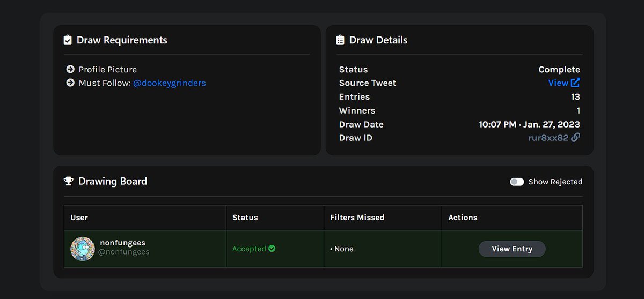This screenshot has width=644, height=299.
Task: Click the Source Tweet label
Action: pos(368,83)
